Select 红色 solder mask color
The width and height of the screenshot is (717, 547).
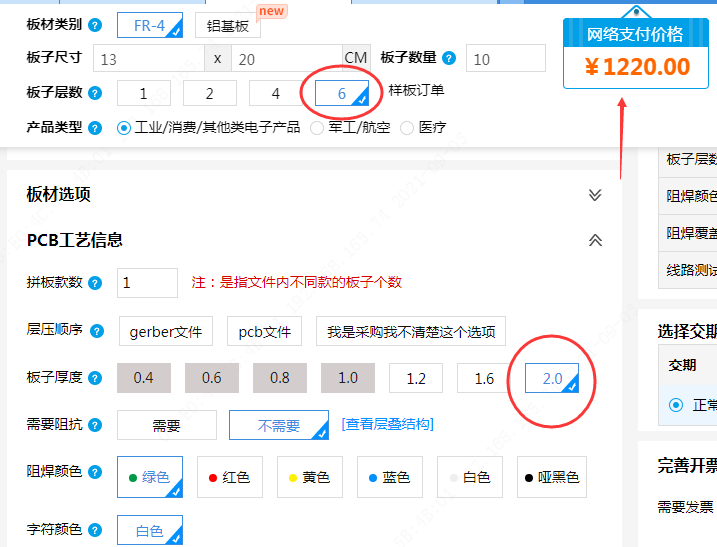pos(229,477)
